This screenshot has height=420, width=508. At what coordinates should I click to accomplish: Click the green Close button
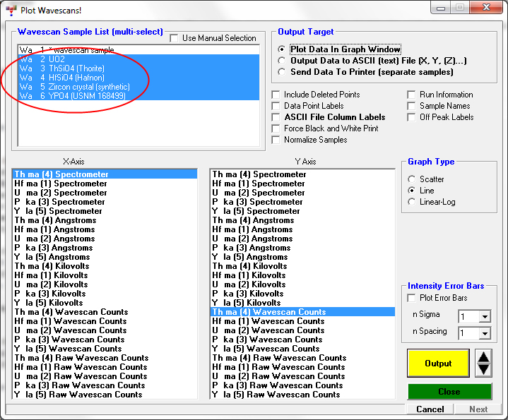pos(449,392)
